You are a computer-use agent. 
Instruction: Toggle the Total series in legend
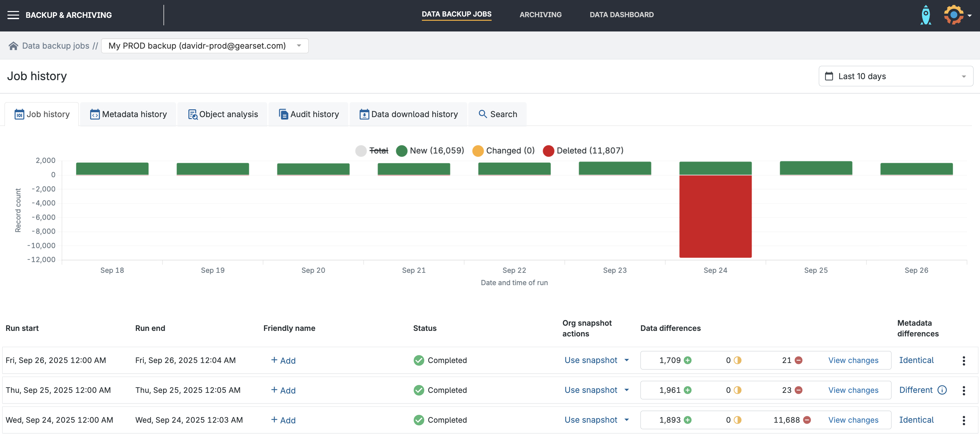click(x=378, y=151)
